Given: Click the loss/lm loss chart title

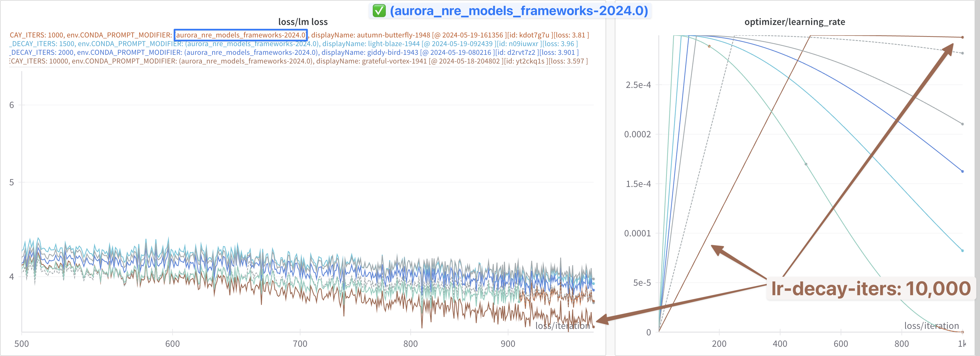Looking at the screenshot, I should 303,22.
